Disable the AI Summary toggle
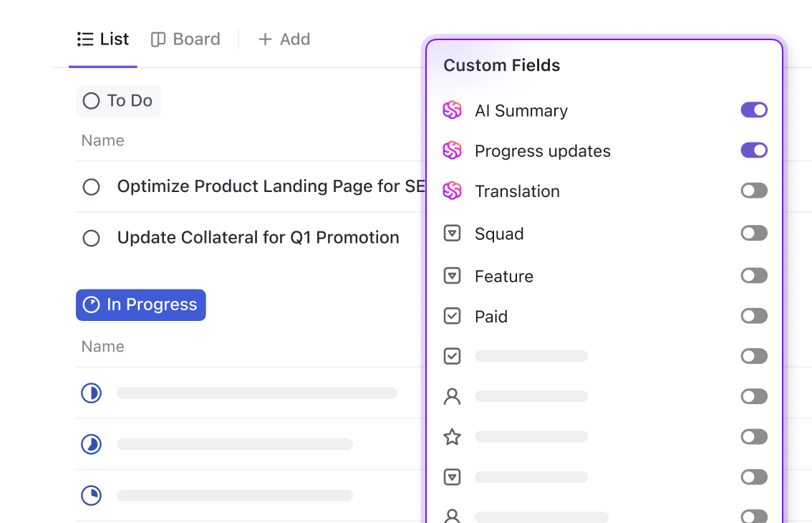Image resolution: width=812 pixels, height=523 pixels. pyautogui.click(x=754, y=110)
